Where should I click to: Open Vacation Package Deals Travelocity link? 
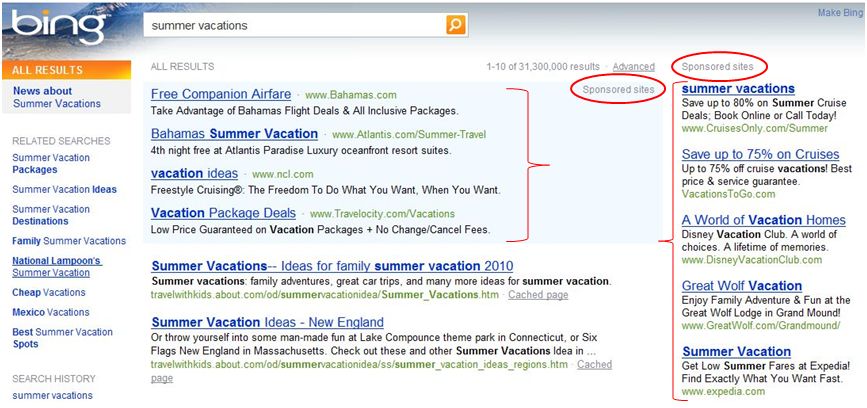point(223,213)
